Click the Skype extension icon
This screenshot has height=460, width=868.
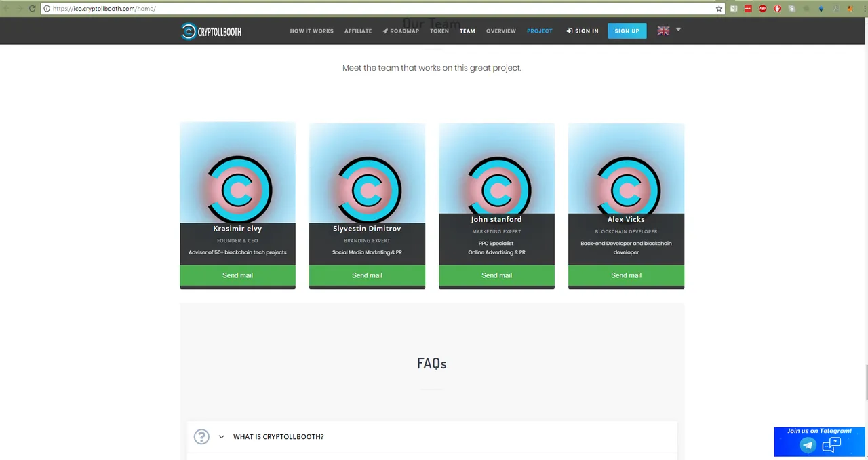(x=792, y=9)
